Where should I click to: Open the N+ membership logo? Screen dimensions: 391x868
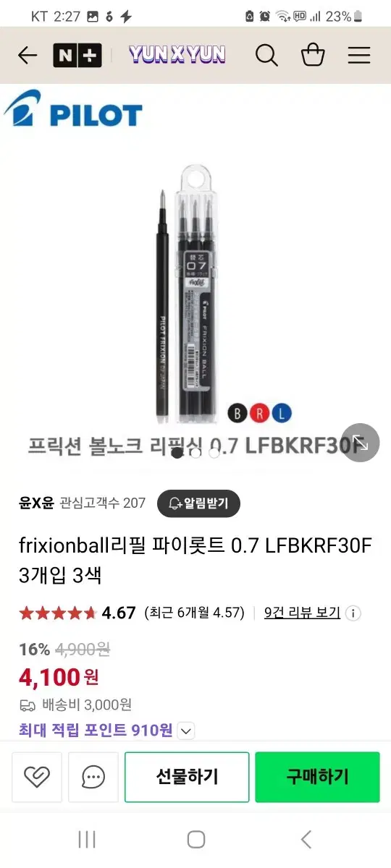click(x=77, y=55)
